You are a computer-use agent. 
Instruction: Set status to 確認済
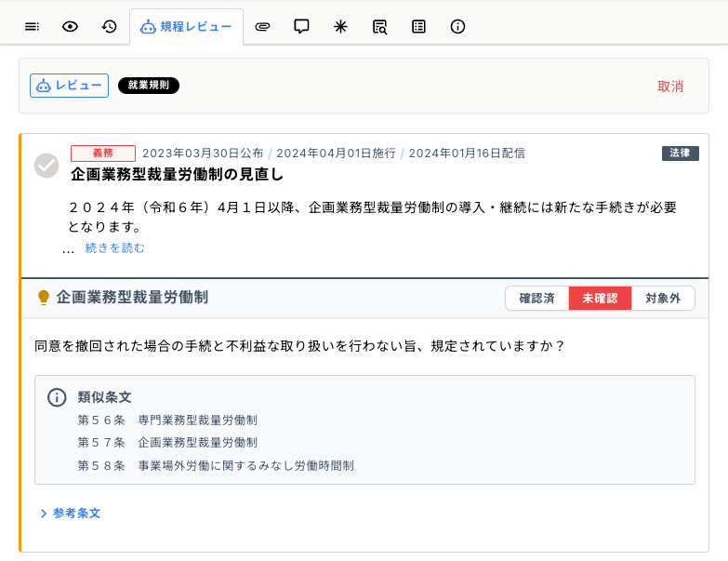coord(536,299)
